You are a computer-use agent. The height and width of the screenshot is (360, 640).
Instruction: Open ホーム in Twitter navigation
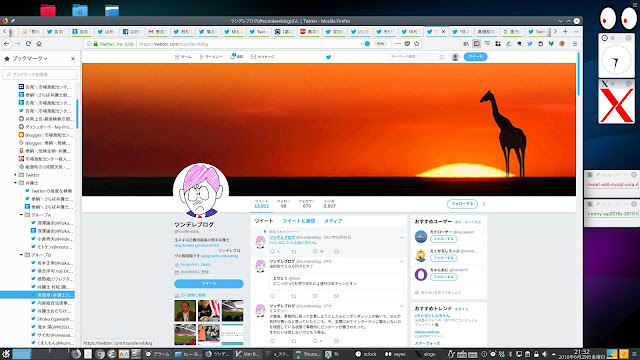pyautogui.click(x=183, y=57)
